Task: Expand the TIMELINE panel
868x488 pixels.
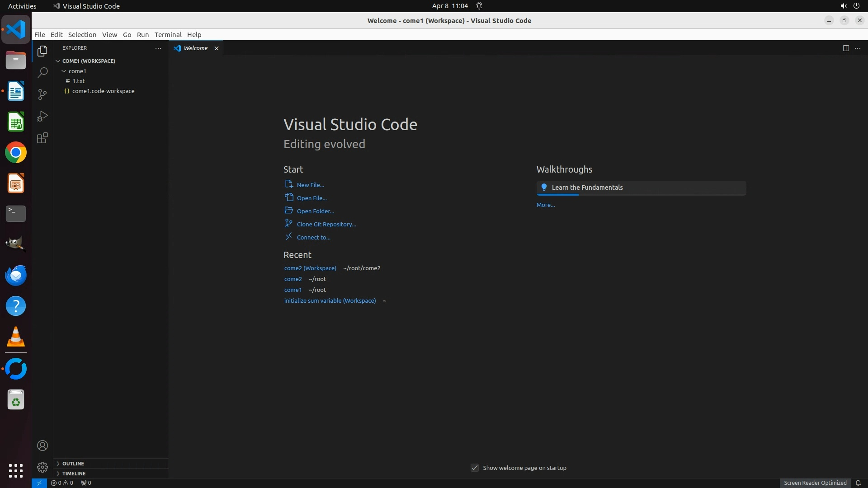Action: tap(74, 474)
